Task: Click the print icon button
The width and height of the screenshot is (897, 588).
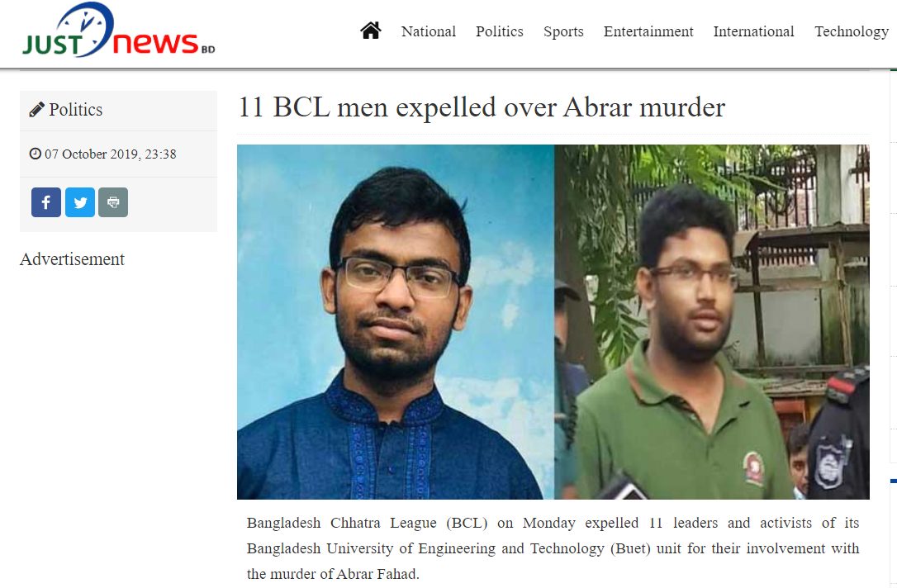Action: pyautogui.click(x=113, y=202)
